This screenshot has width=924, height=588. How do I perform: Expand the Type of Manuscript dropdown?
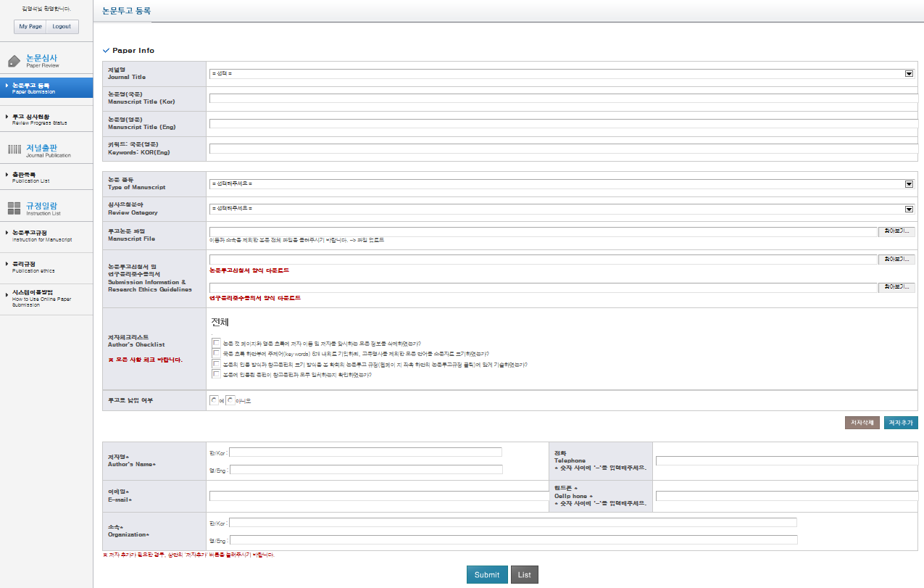point(562,184)
